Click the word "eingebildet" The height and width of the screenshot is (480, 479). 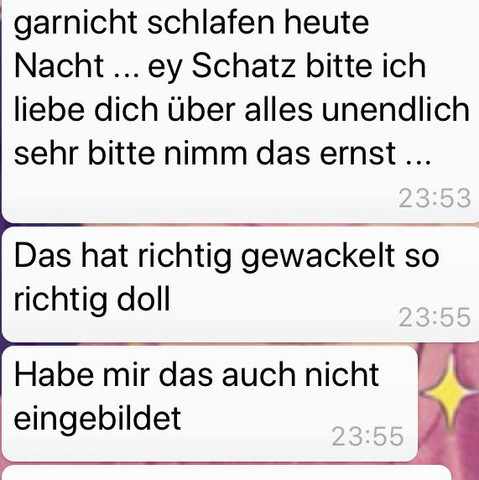pyautogui.click(x=97, y=419)
